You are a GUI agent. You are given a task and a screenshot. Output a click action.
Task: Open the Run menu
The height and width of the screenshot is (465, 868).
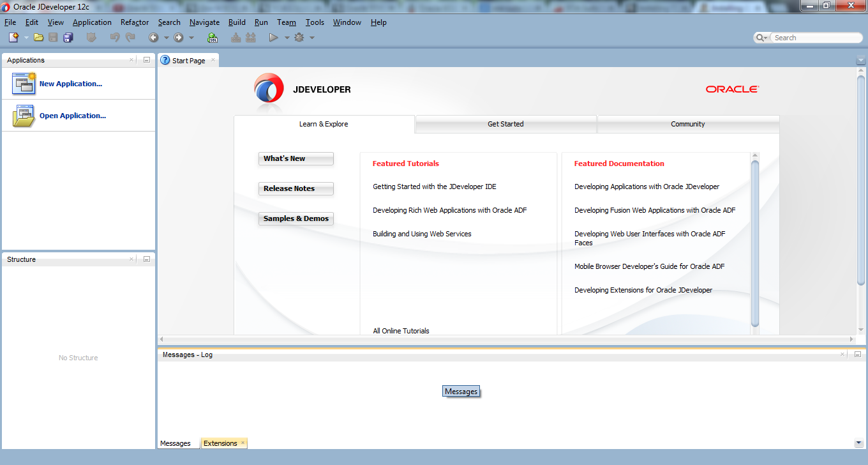click(261, 22)
